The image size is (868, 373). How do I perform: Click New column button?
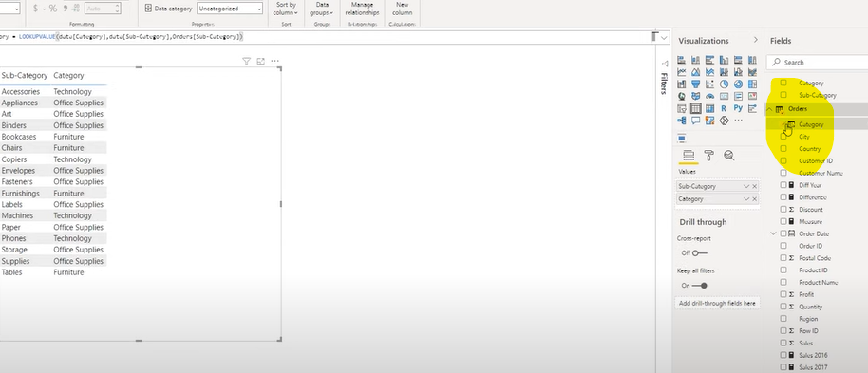pos(403,9)
